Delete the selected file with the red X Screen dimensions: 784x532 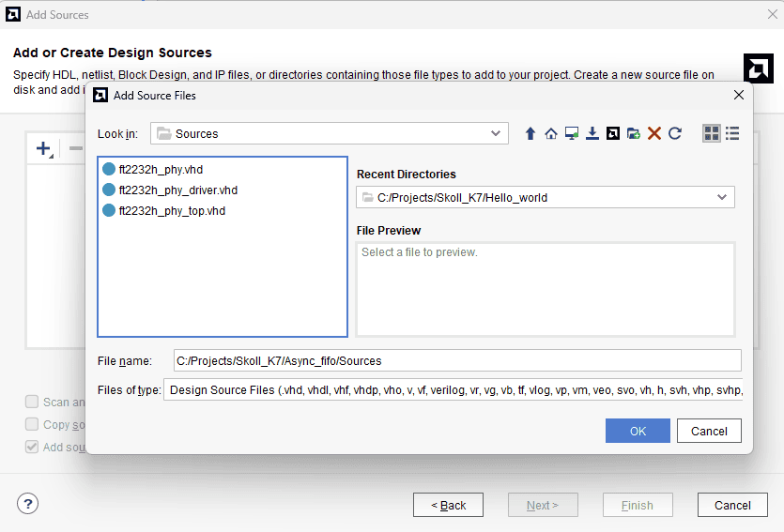click(654, 134)
